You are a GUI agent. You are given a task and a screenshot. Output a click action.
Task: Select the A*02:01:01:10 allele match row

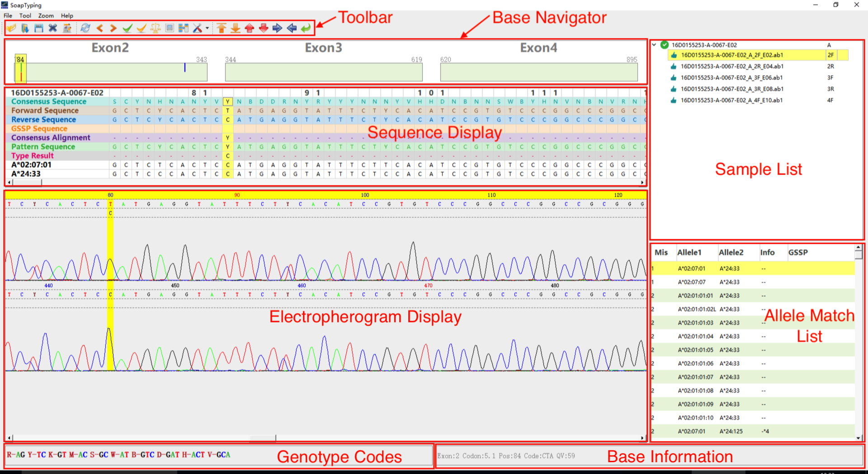[753, 418]
